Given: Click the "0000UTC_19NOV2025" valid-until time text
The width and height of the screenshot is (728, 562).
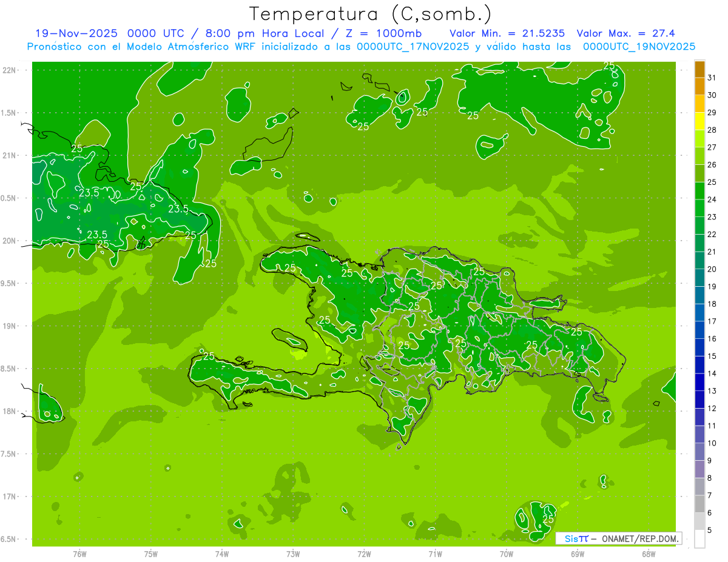Looking at the screenshot, I should 639,47.
